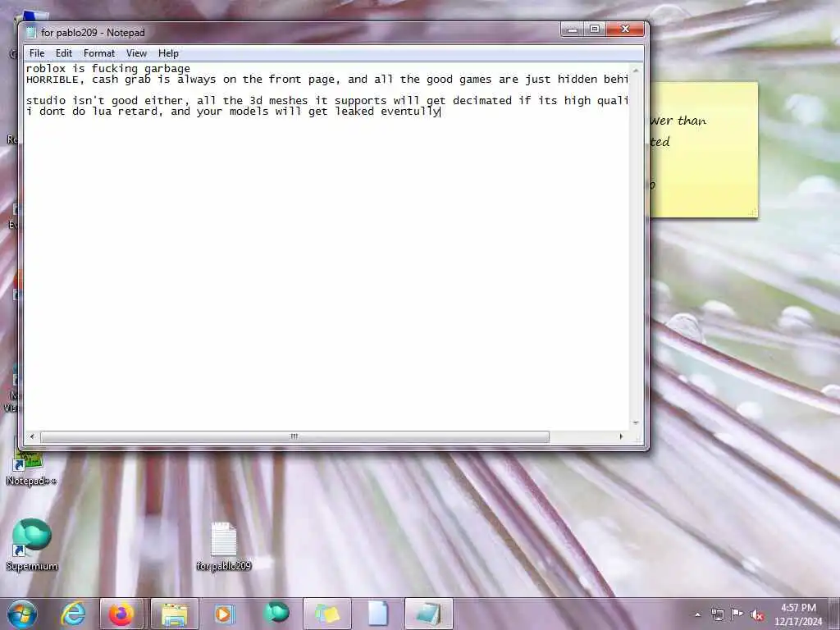Click the yellow sticky note on desktop
The image size is (840, 630).
703,150
